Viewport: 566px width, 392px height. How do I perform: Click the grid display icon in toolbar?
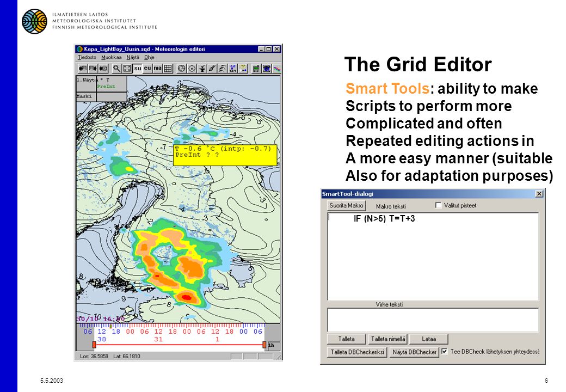pos(168,68)
